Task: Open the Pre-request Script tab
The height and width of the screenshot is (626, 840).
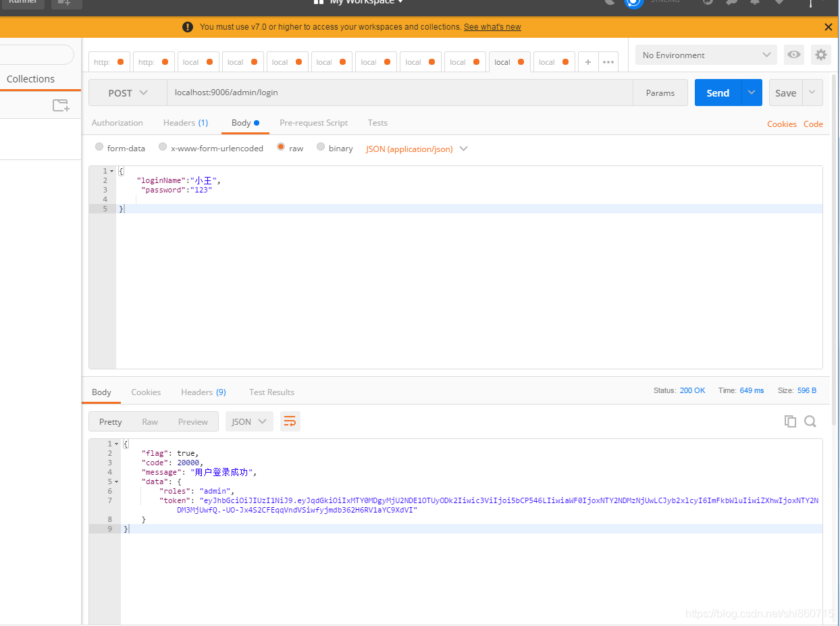Action: pos(313,123)
